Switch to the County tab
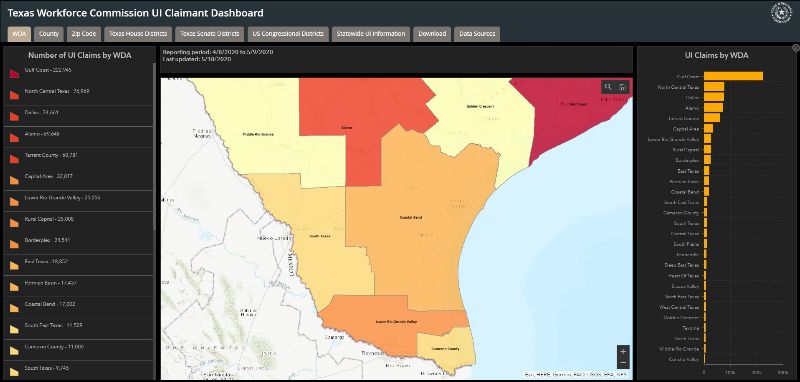 [x=49, y=34]
